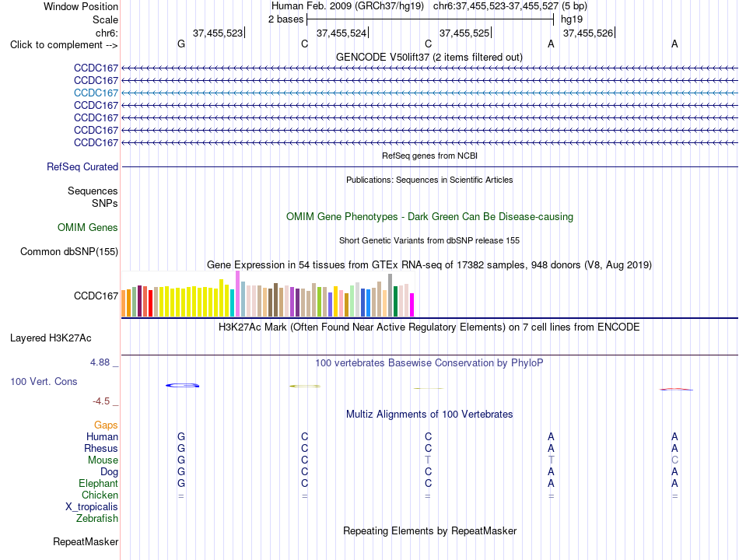The height and width of the screenshot is (560, 739).
Task: Open the RefSeq Curated track label
Action: click(x=82, y=167)
